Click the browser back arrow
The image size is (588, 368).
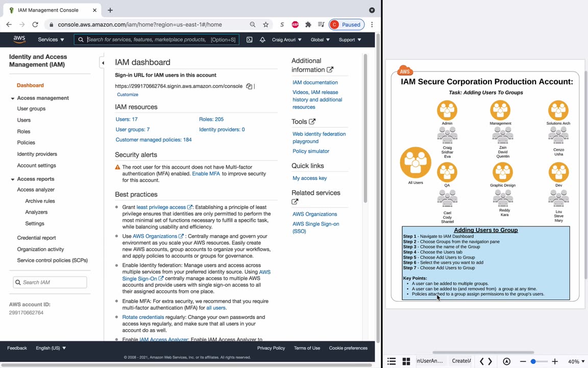pos(9,25)
